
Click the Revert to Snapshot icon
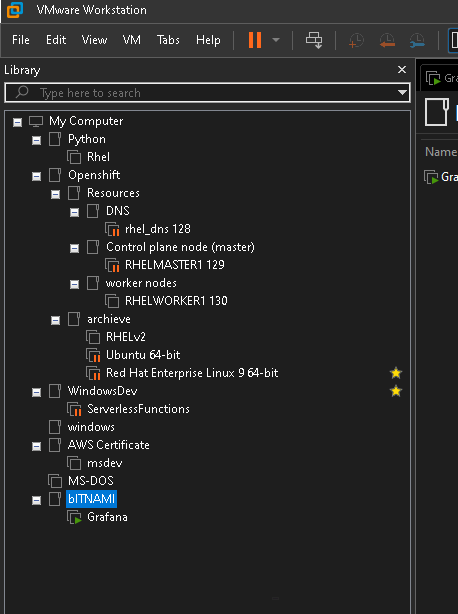[387, 40]
